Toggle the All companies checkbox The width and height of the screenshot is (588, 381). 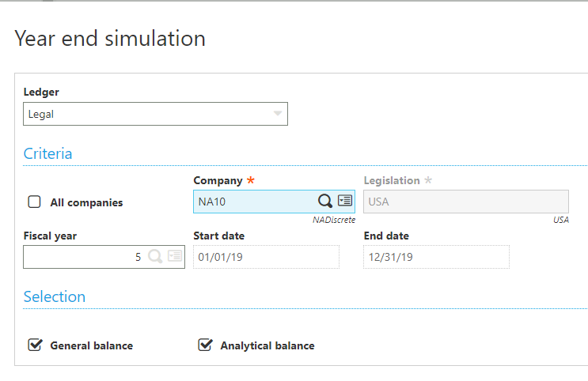35,202
